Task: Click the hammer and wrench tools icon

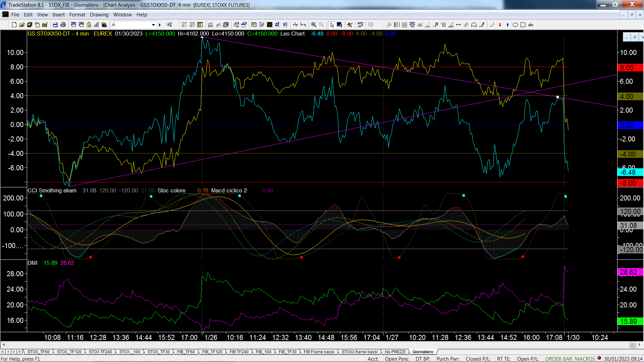Action: point(350,25)
